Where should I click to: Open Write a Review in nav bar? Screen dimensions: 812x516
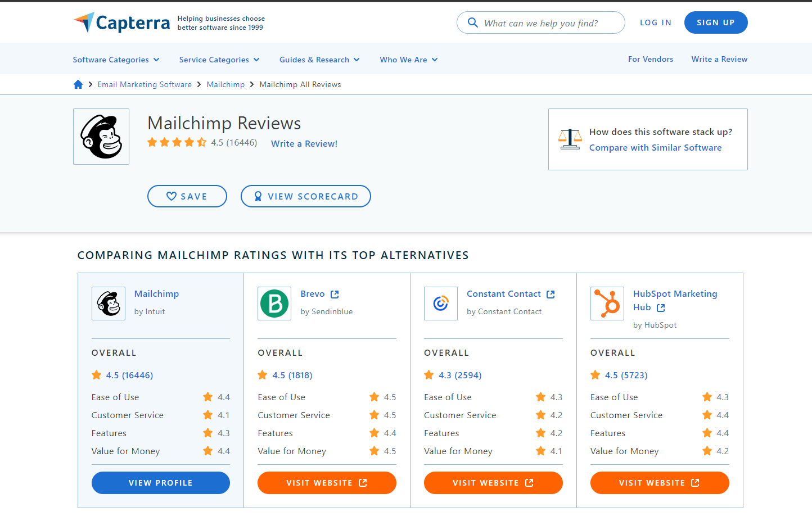pos(719,59)
